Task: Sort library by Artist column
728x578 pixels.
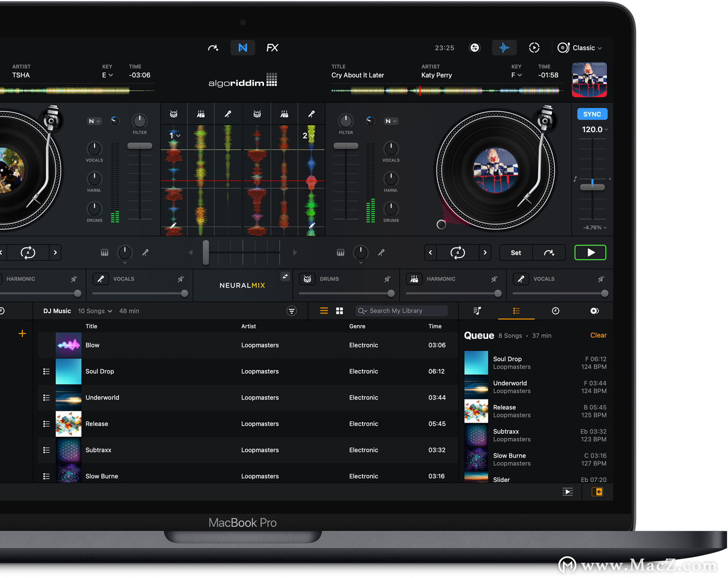Action: click(248, 326)
